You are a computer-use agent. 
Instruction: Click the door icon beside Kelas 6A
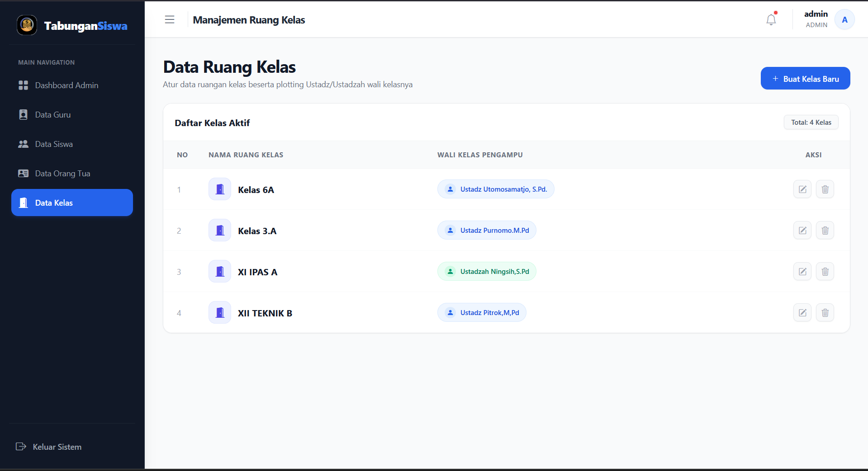[220, 189]
